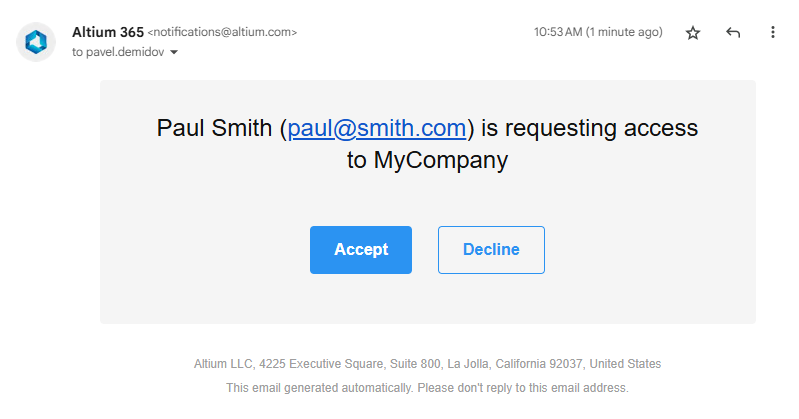Click the 'Paul Smith' name in heading
This screenshot has height=419, width=799.
pos(214,128)
